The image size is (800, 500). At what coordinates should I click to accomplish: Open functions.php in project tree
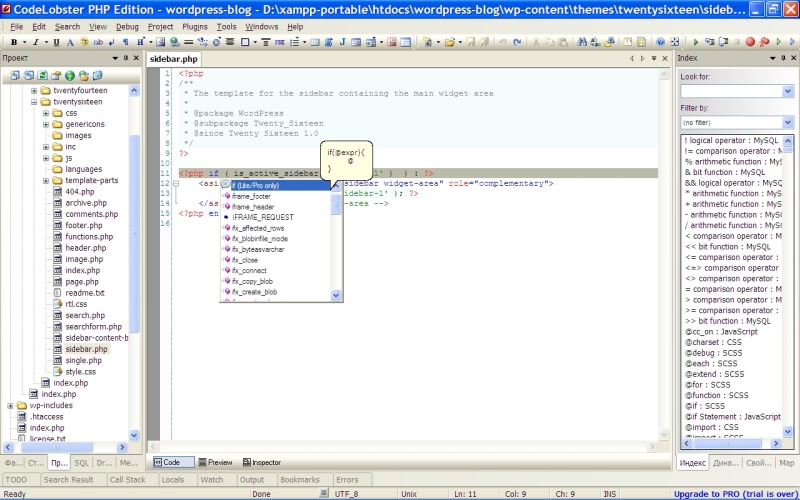point(89,237)
